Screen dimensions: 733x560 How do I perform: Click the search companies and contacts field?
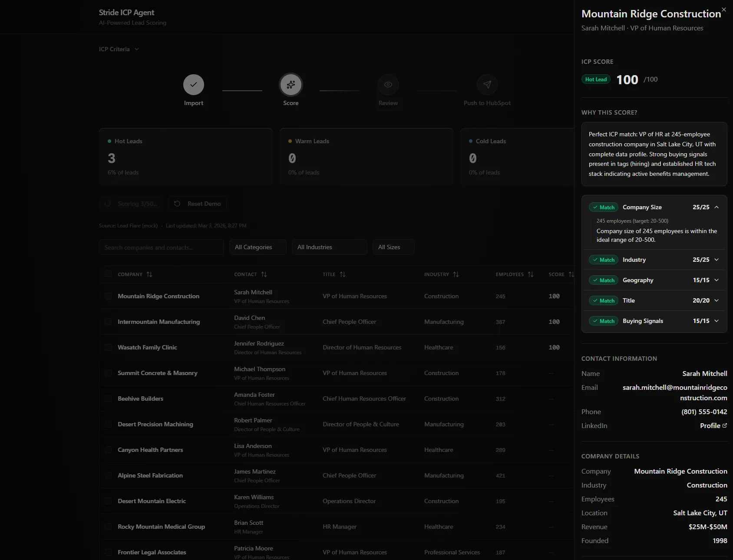click(x=161, y=247)
